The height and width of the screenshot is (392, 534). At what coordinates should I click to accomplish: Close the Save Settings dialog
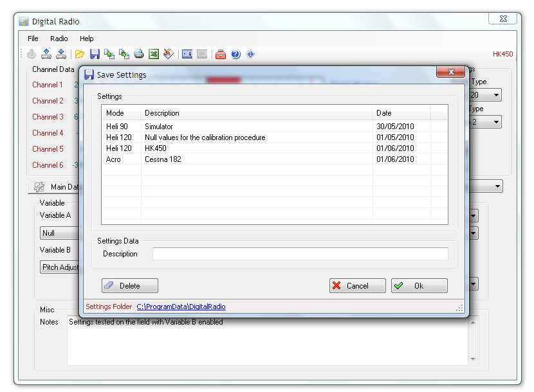pos(450,72)
